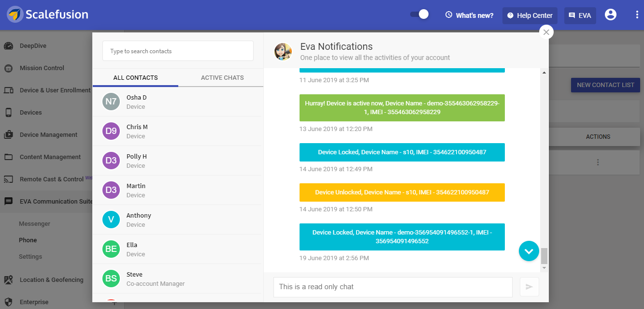The width and height of the screenshot is (644, 309).
Task: Click the Device & User Enrollment icon
Action: tap(8, 90)
